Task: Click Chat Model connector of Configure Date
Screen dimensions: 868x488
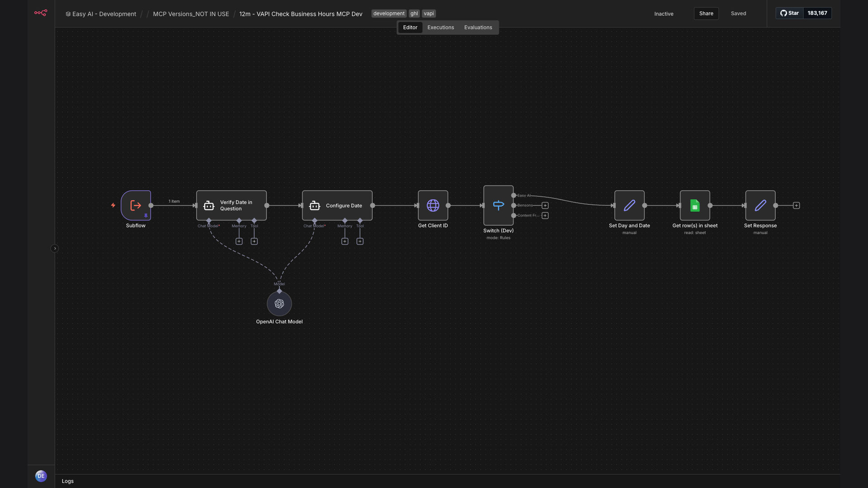Action: pos(315,221)
